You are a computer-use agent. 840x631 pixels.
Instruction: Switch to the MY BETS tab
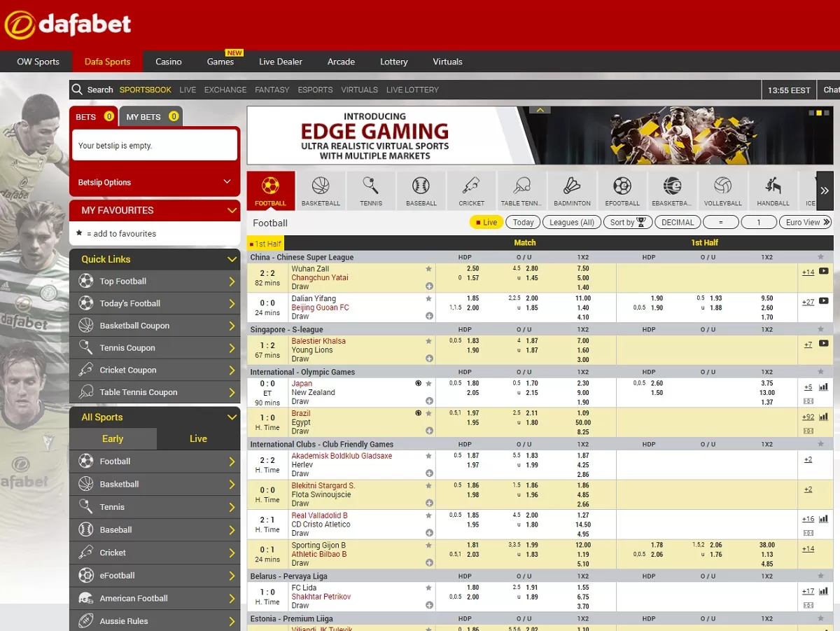click(151, 117)
